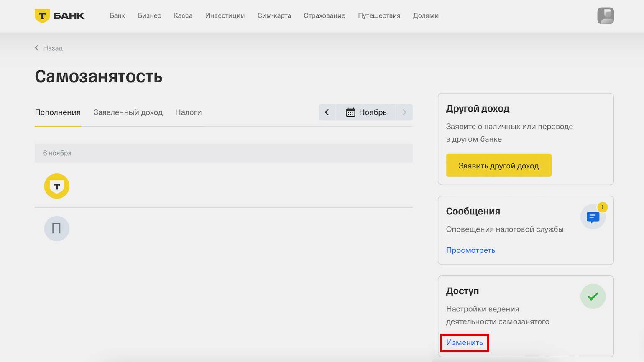Click the gray П transaction avatar

(x=57, y=229)
